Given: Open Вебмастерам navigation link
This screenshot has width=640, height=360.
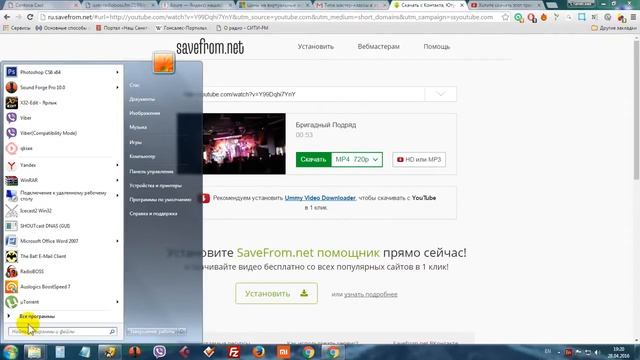Looking at the screenshot, I should click(378, 47).
